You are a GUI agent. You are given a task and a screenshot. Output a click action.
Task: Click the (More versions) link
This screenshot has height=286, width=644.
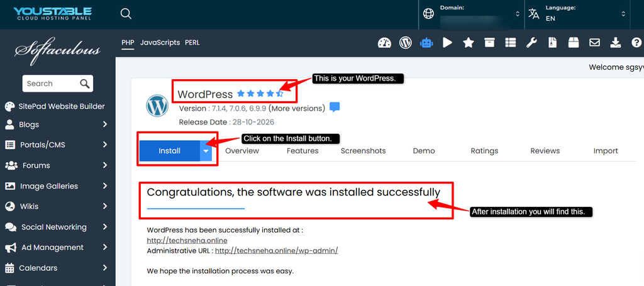297,108
